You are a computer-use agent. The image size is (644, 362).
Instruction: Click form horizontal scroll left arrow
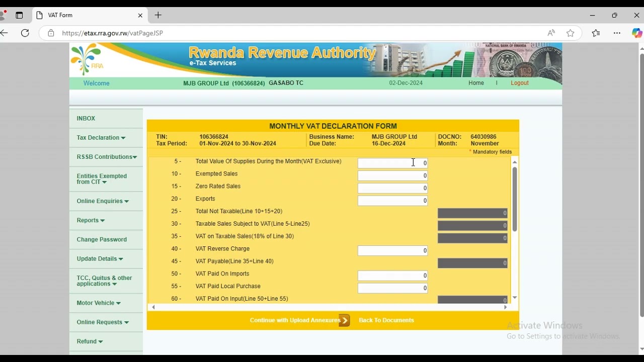[153, 307]
